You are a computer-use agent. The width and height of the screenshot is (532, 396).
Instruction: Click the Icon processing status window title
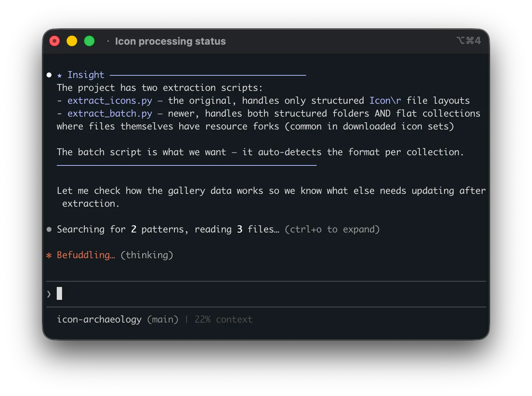pos(170,41)
